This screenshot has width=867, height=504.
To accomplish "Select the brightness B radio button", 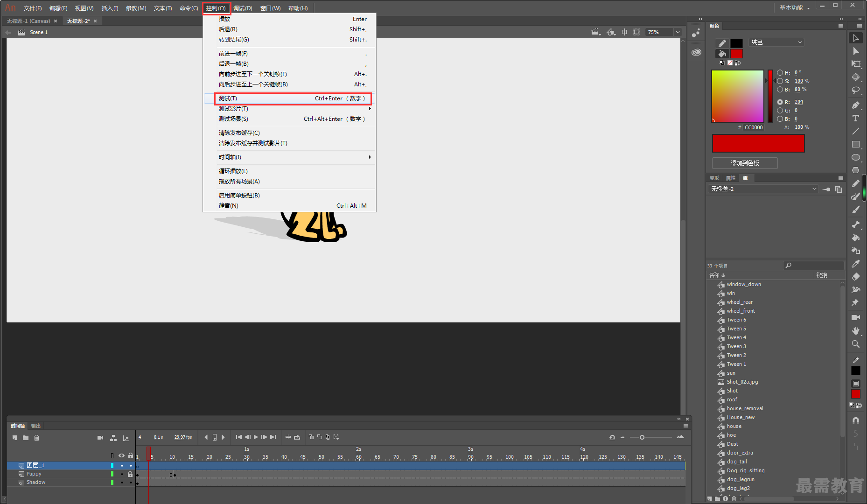I will point(780,90).
